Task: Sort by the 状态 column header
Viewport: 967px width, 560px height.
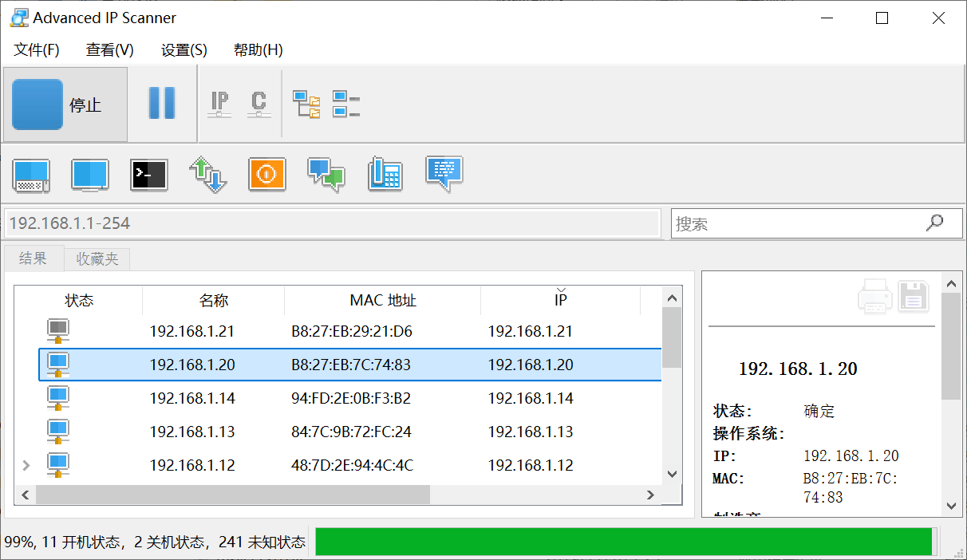Action: click(x=79, y=301)
